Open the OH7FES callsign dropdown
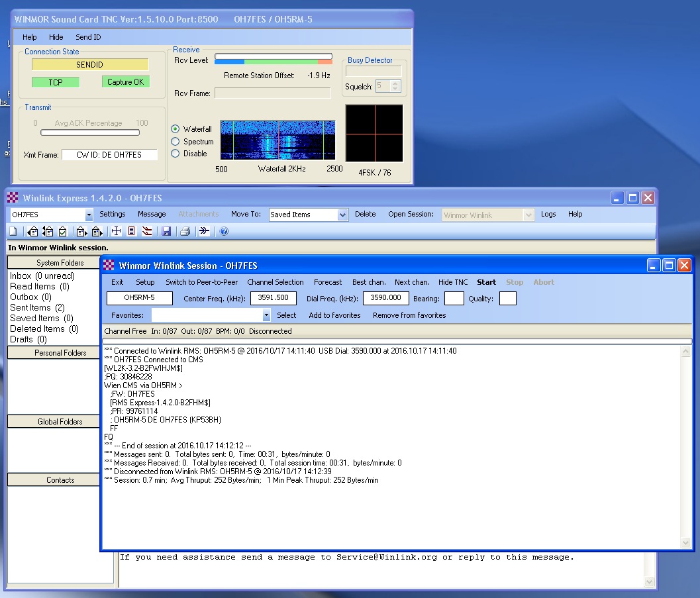The height and width of the screenshot is (598, 700). coord(89,215)
